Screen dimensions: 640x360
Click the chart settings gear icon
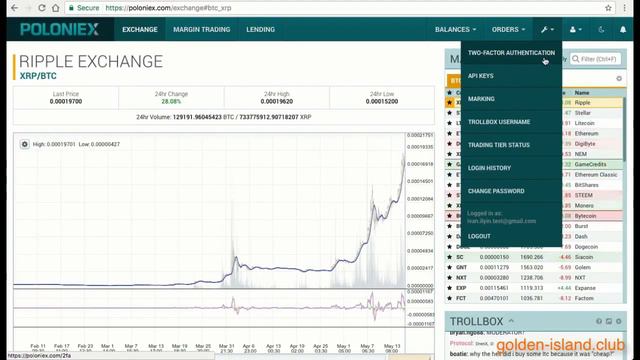point(24,144)
